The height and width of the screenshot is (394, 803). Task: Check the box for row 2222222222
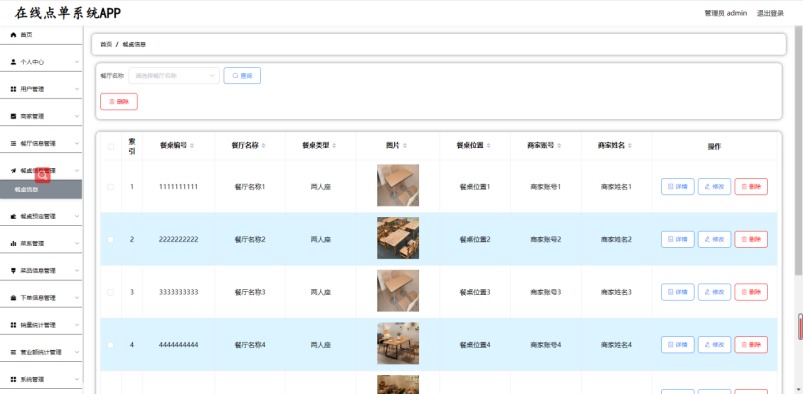(x=111, y=239)
